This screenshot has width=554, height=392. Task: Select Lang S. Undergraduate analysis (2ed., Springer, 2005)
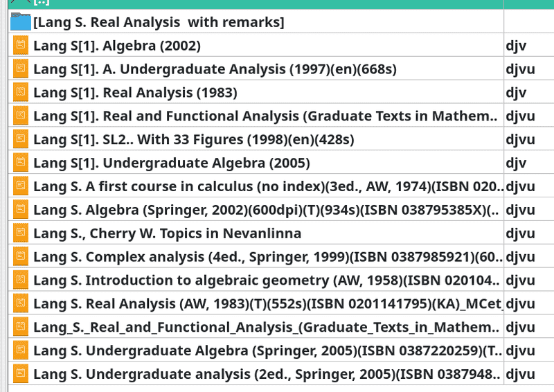coord(267,374)
